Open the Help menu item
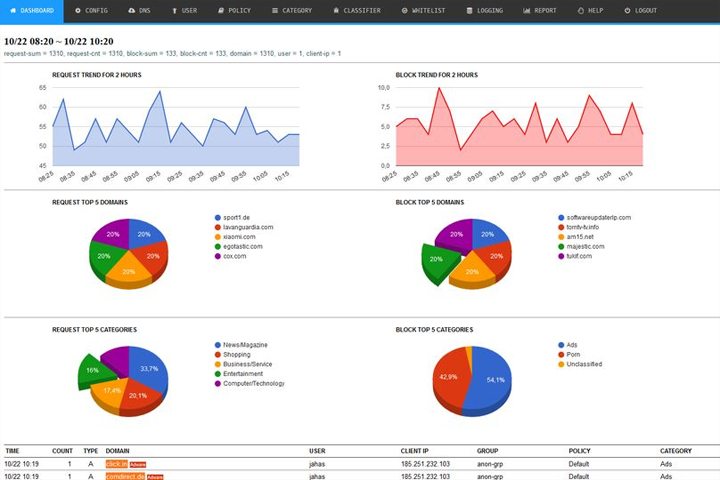Screen dimensions: 720x480 (590, 11)
